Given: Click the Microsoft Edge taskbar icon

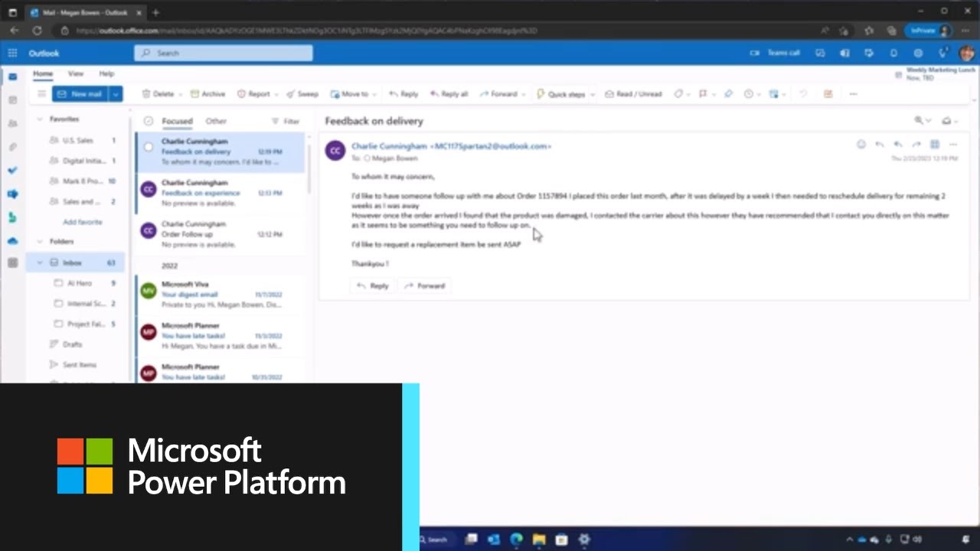Looking at the screenshot, I should [516, 540].
